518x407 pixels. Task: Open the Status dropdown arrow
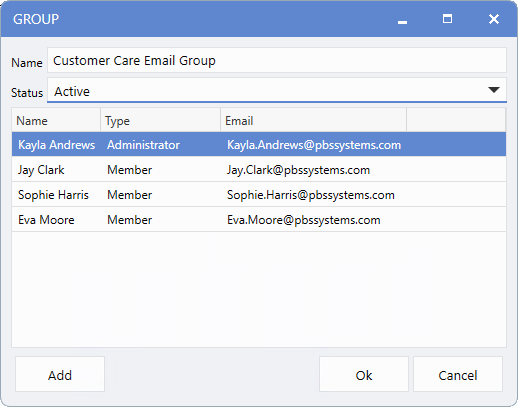coord(494,90)
